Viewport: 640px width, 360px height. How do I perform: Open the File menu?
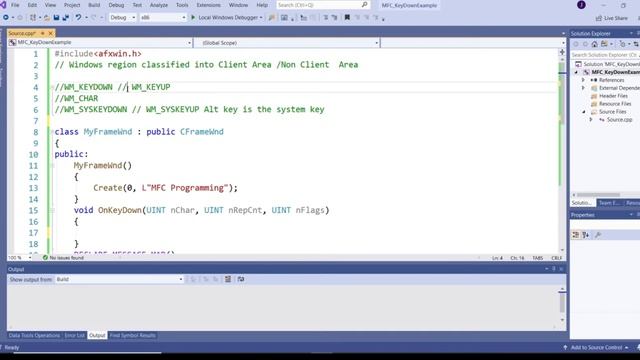(15, 5)
